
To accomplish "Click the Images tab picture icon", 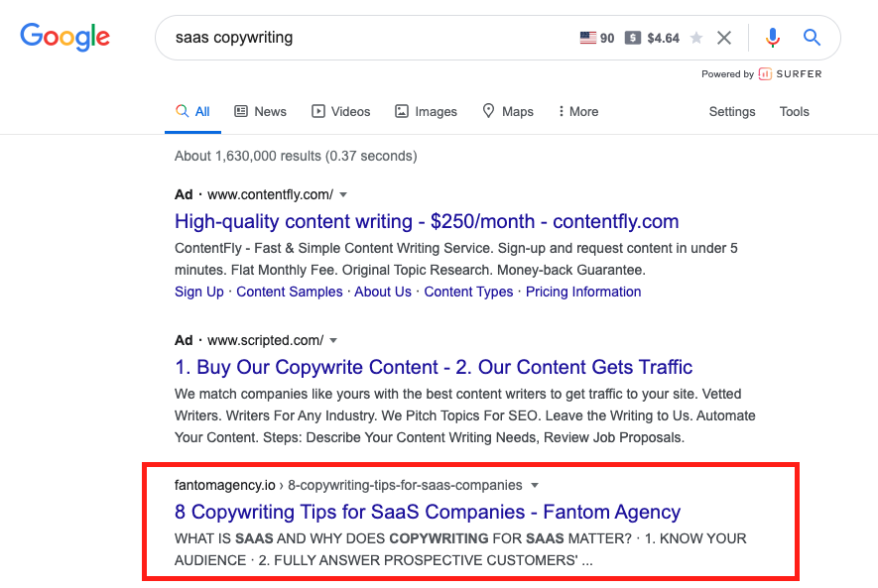I will tap(402, 111).
